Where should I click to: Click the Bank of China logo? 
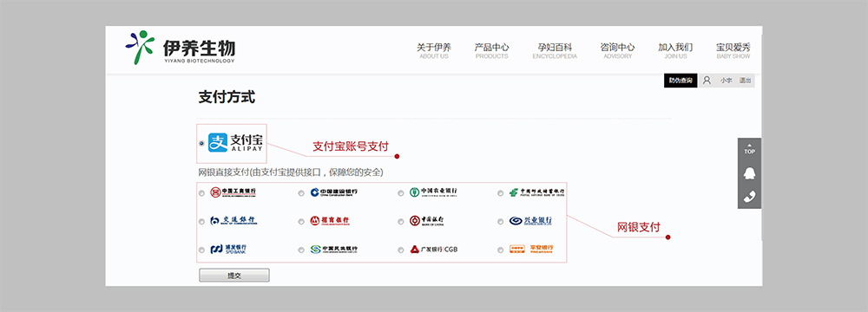426,221
